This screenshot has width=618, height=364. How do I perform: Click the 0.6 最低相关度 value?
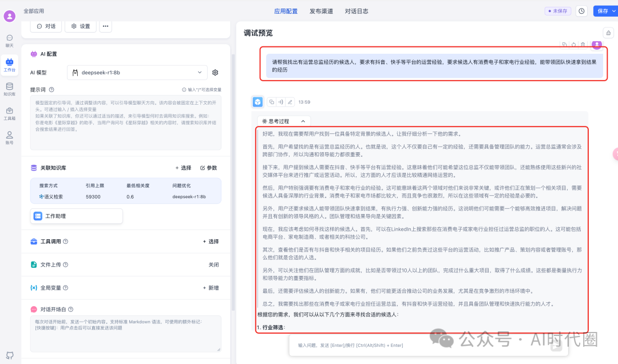pos(130,196)
